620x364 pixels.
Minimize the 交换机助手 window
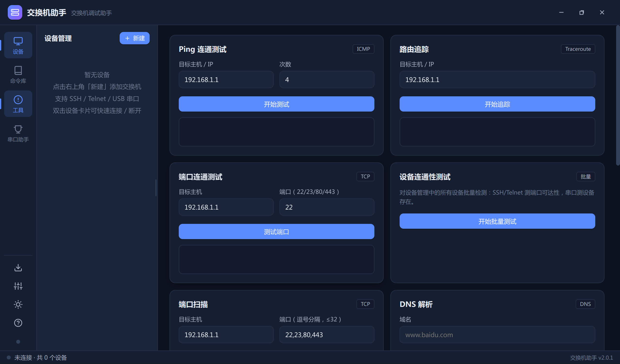561,12
